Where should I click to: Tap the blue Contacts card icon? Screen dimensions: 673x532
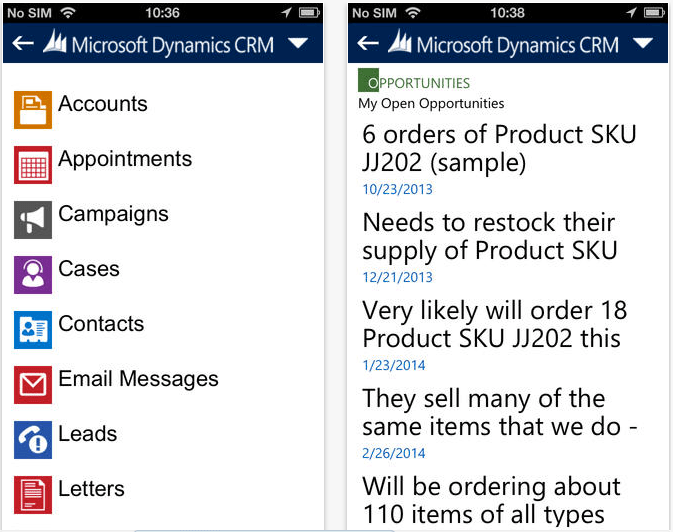[33, 330]
